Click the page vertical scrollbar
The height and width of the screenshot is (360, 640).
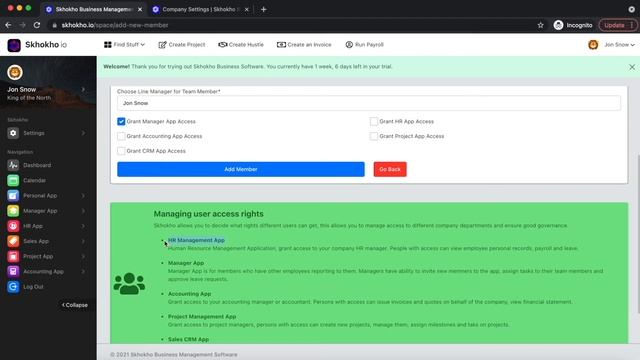[x=638, y=234]
